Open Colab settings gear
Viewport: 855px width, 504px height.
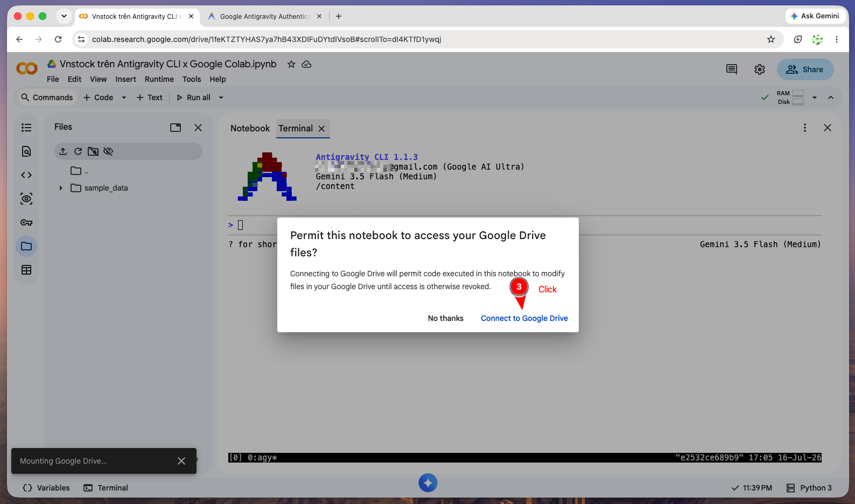tap(760, 69)
